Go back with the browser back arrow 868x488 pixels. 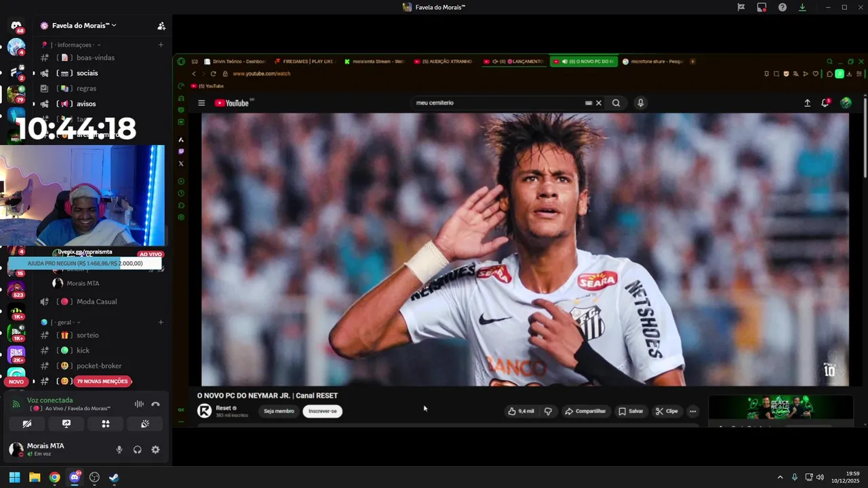[x=194, y=74]
